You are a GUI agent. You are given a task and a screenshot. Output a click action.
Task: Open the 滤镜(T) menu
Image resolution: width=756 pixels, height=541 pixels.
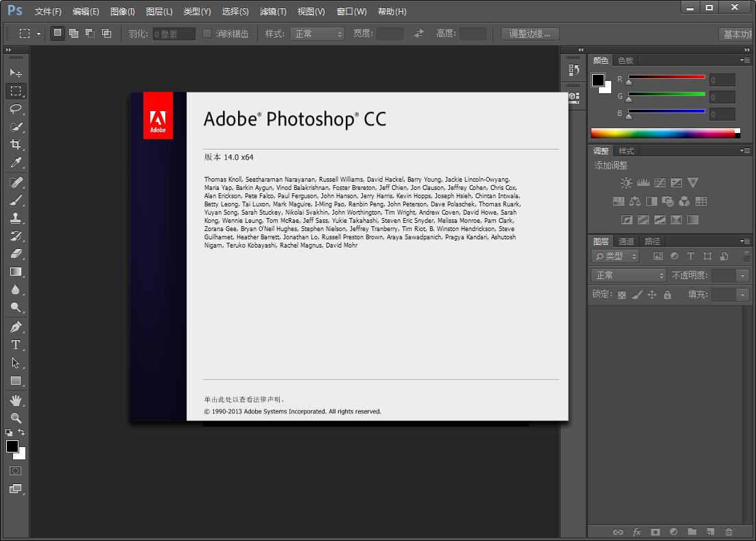273,12
